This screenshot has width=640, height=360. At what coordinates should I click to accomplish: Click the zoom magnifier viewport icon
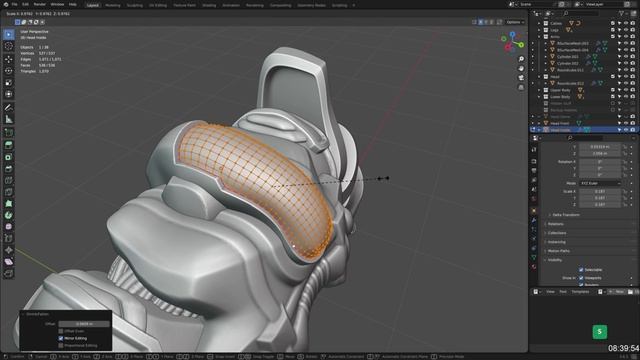[521, 59]
